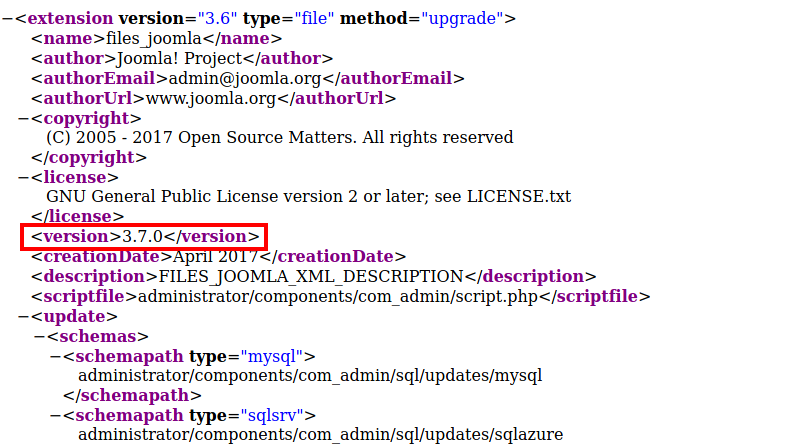Screen dimensions: 787x445
Task: Click FILES_JOOMLA_XML_DESCRIPTION text
Action: pos(311,276)
